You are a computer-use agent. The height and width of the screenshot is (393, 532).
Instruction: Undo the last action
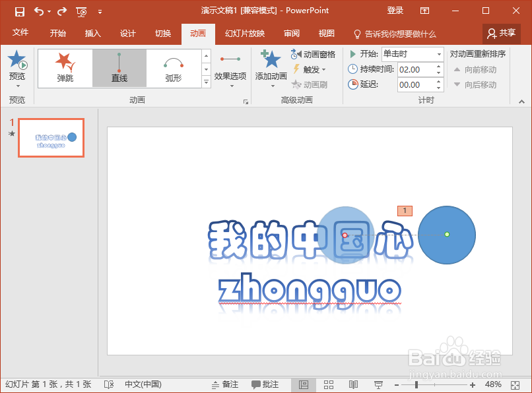(x=39, y=12)
